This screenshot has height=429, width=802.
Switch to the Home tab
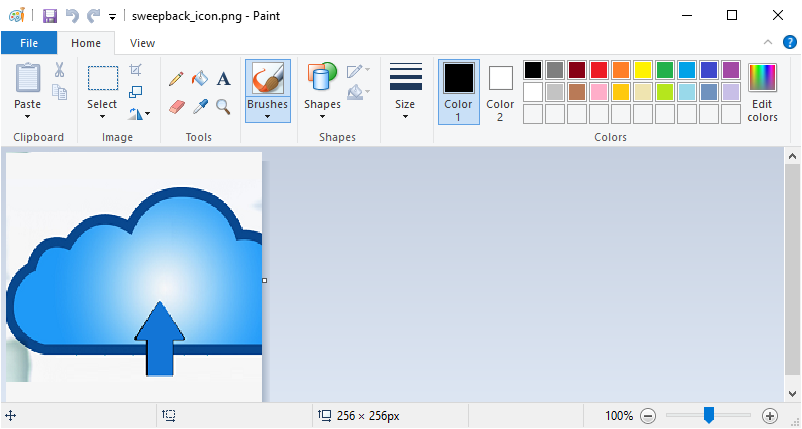86,43
